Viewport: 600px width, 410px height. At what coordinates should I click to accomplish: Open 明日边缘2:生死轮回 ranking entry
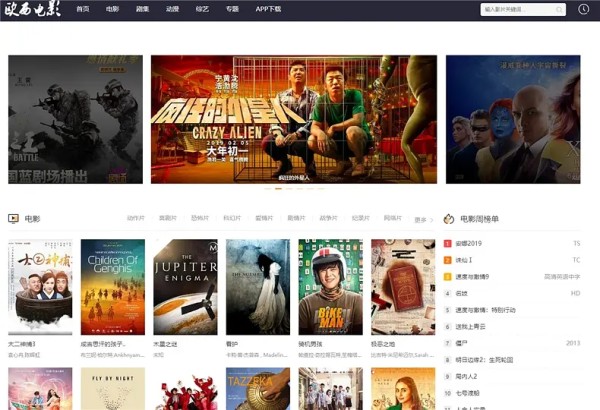[484, 360]
